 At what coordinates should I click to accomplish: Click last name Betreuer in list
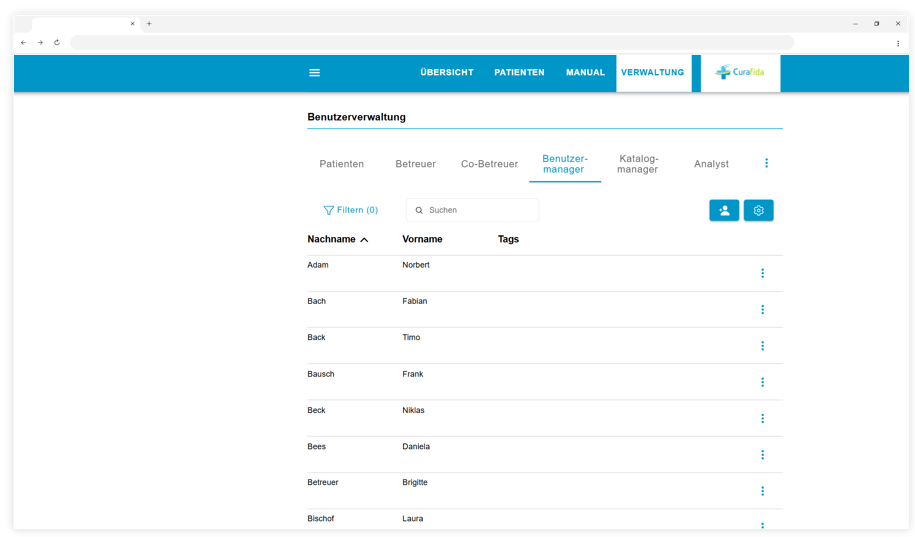pyautogui.click(x=323, y=482)
